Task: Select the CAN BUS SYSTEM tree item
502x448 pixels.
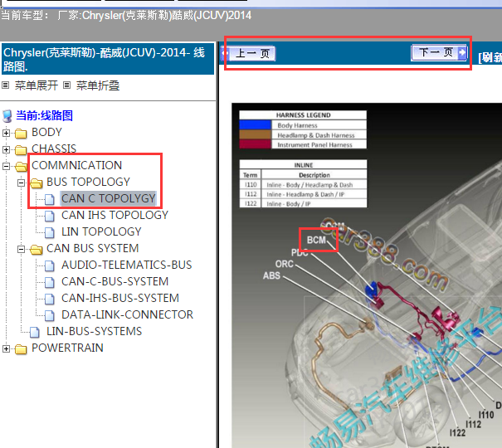Action: pyautogui.click(x=93, y=249)
